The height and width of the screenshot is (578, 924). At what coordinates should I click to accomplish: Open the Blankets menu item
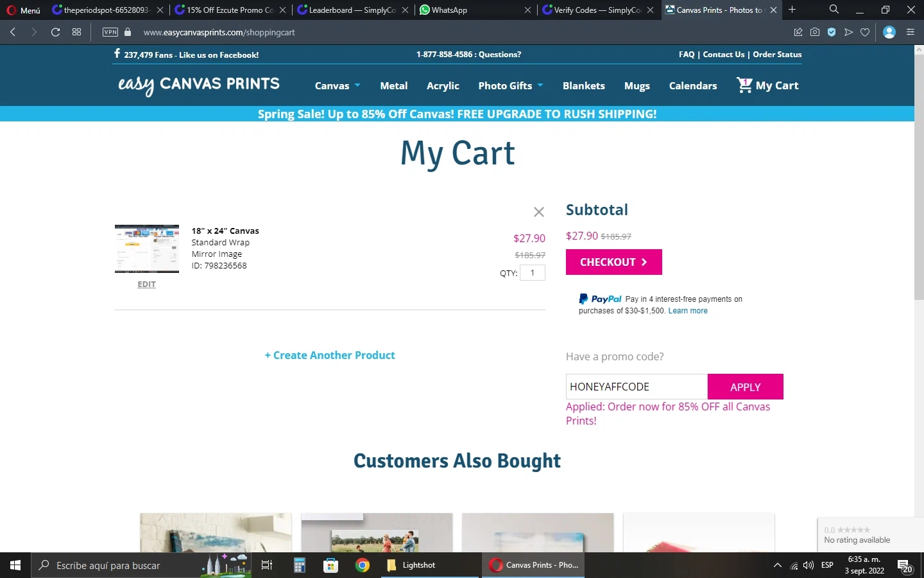tap(584, 85)
